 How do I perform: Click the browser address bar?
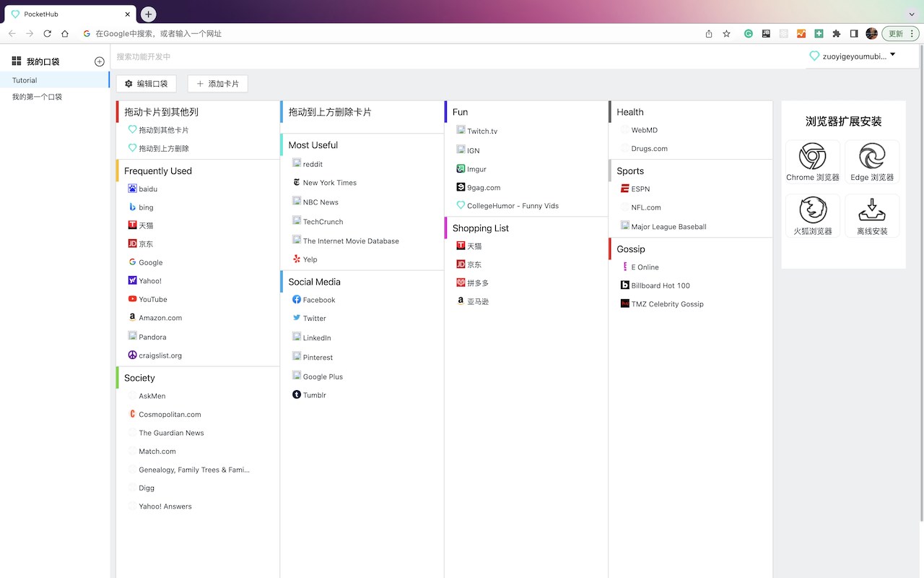pyautogui.click(x=390, y=33)
